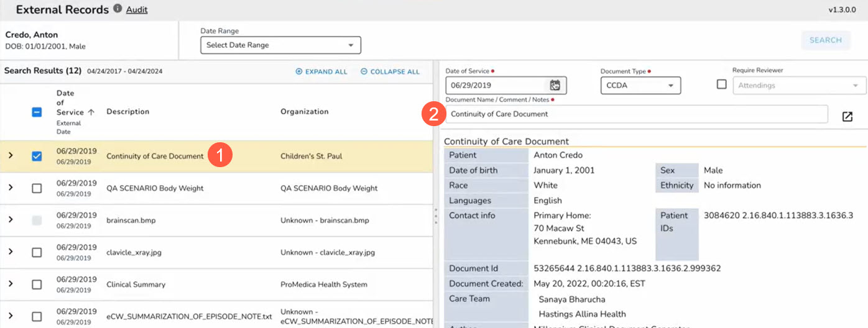Click the Description column header
Viewport: 868px width, 328px height.
point(127,112)
